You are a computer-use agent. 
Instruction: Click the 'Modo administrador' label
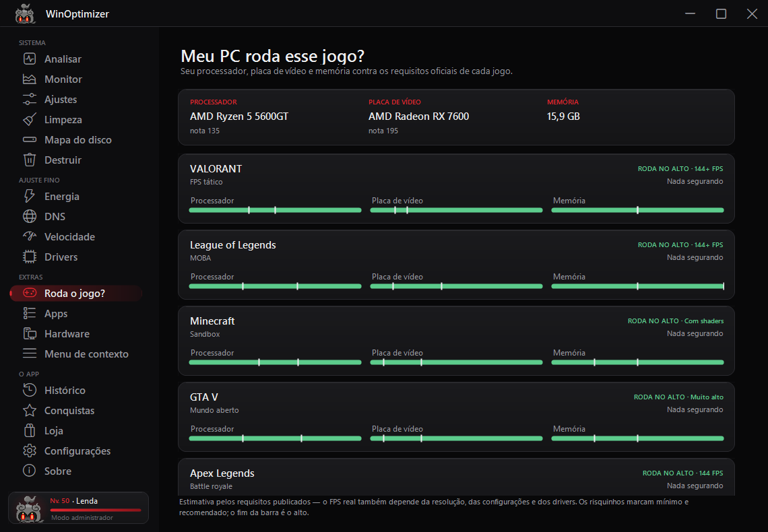pyautogui.click(x=82, y=518)
